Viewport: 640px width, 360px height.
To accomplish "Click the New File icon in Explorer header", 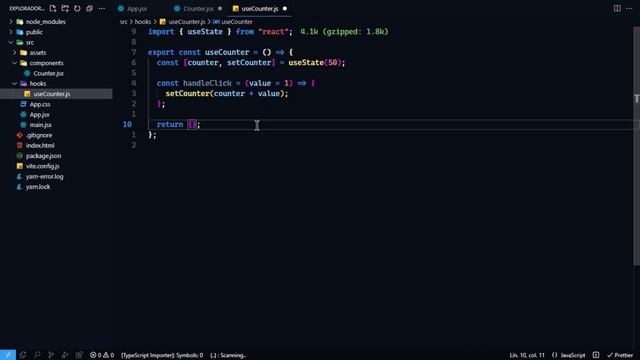I will coord(53,8).
